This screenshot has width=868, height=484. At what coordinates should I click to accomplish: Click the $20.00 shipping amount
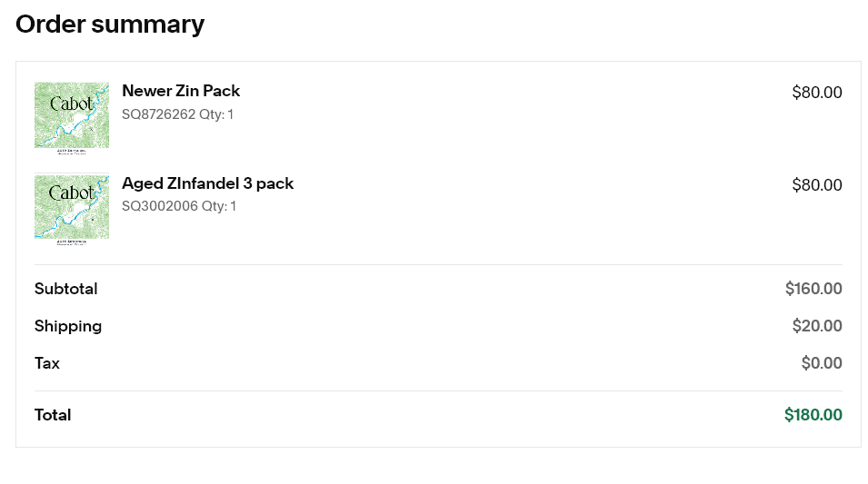click(x=817, y=326)
